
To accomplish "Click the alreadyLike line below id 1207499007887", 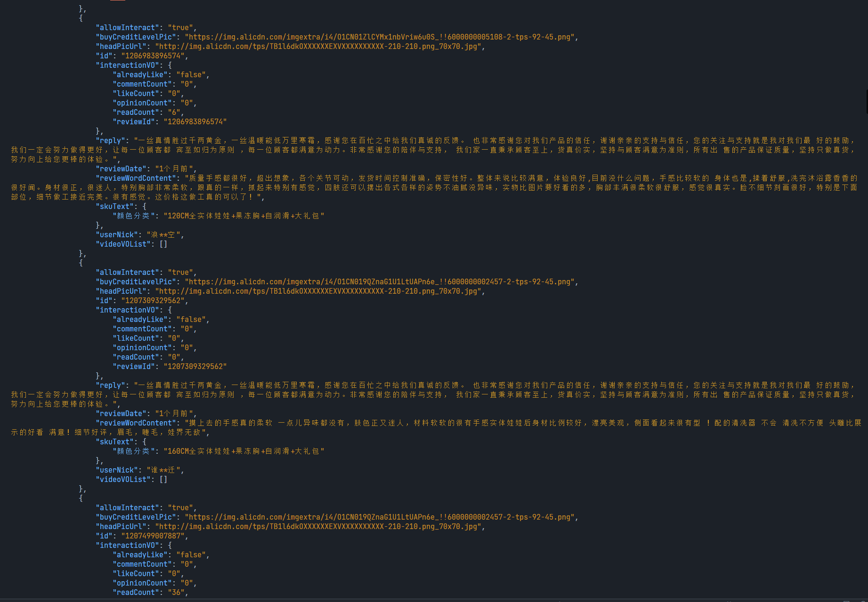I will (x=162, y=554).
